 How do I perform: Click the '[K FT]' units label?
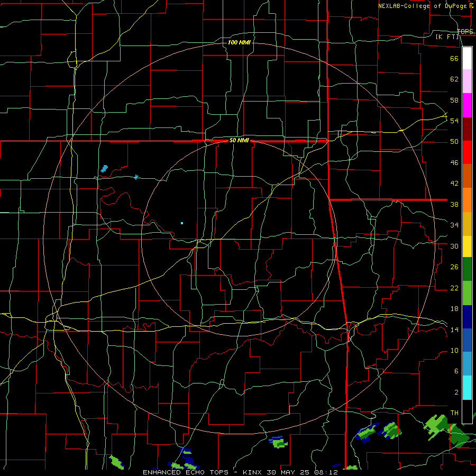[x=447, y=36]
